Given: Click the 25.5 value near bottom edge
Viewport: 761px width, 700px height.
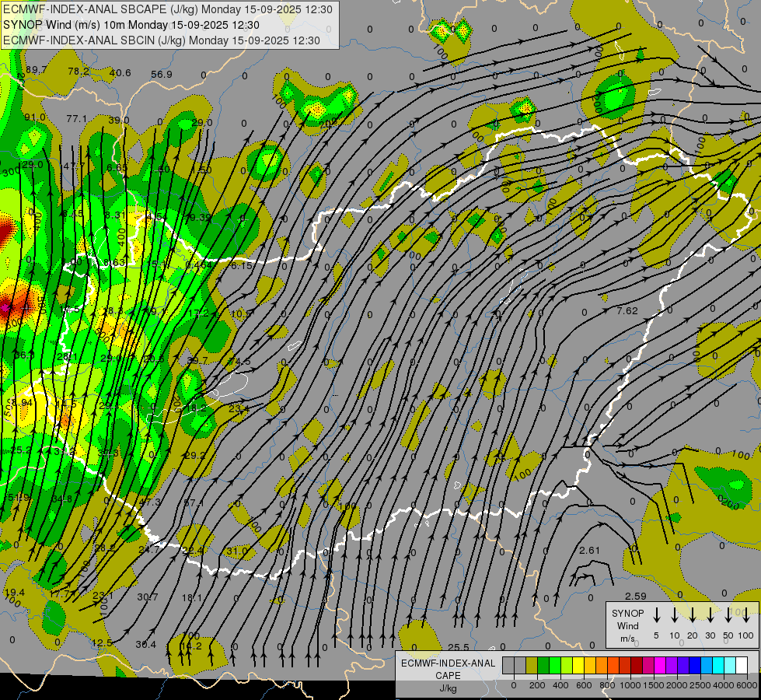Looking at the screenshot, I should tap(459, 647).
